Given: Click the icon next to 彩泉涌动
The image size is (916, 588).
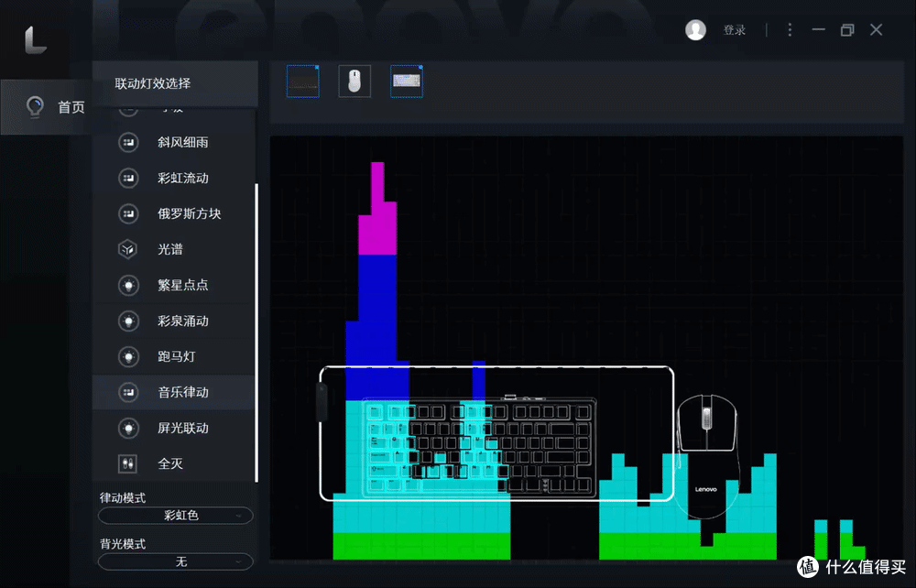Looking at the screenshot, I should [x=128, y=321].
